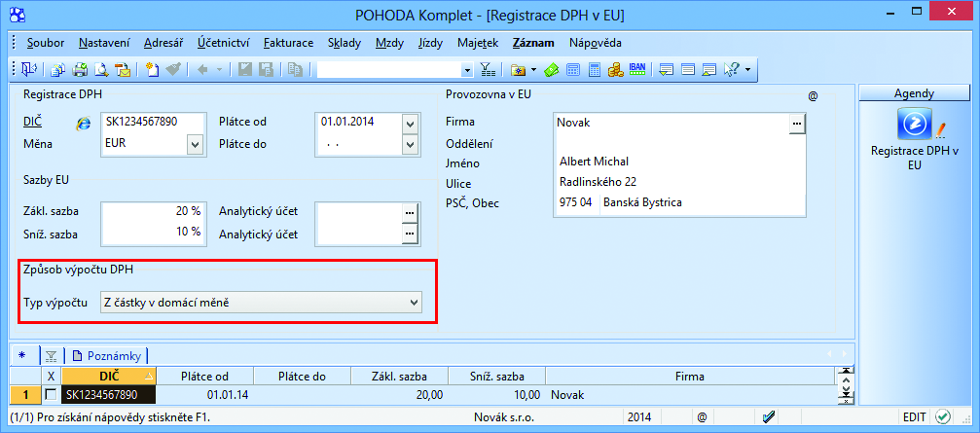Viewport: 980px width, 433px height.
Task: Expand arrow next to favorites folder icon
Action: (533, 69)
